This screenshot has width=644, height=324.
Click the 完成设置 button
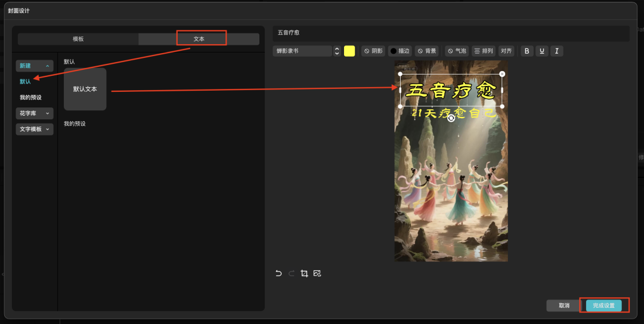pos(603,306)
